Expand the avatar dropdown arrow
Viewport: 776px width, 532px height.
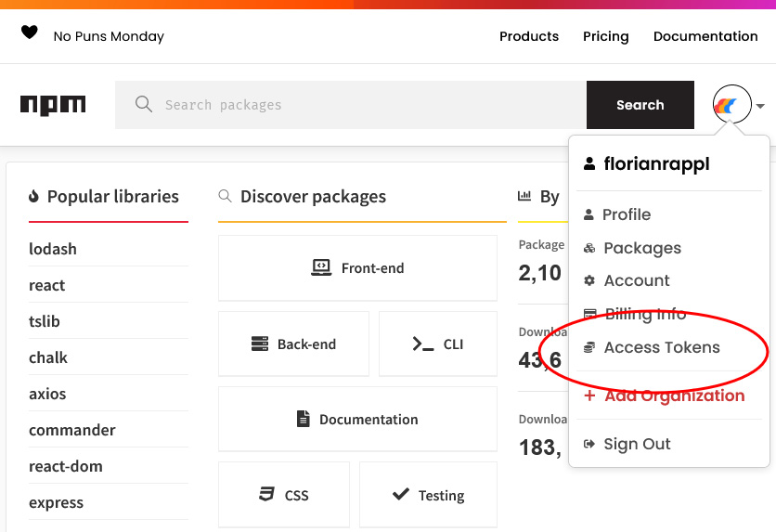click(x=760, y=106)
